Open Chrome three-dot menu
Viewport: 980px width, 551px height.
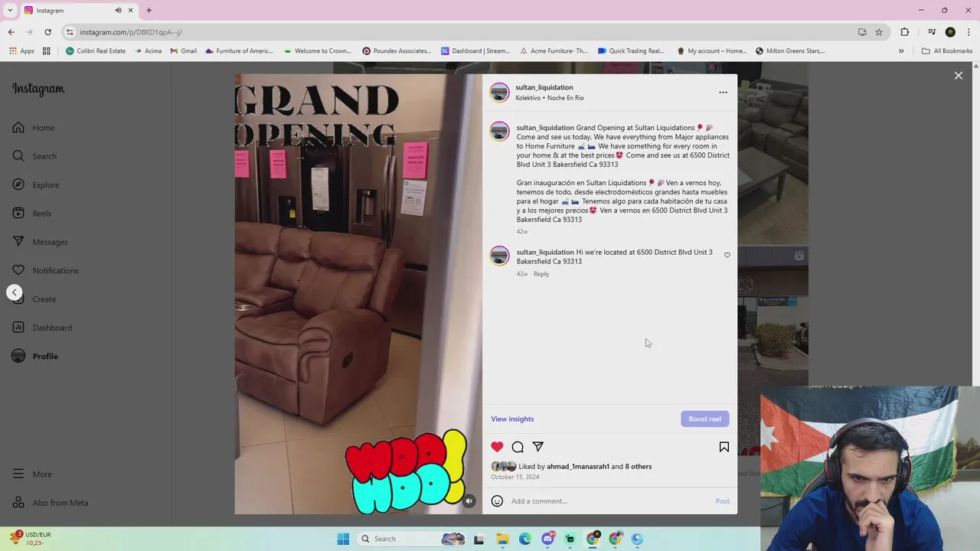coord(969,32)
